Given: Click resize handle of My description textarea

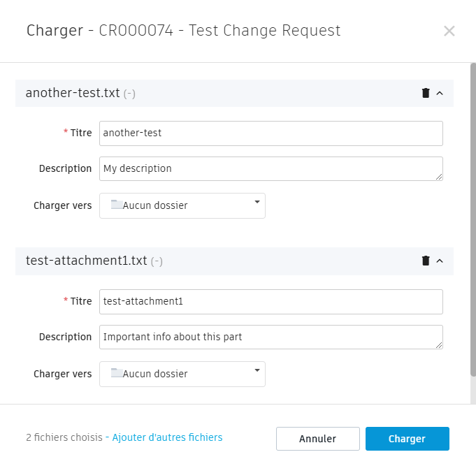Looking at the screenshot, I should (439, 177).
